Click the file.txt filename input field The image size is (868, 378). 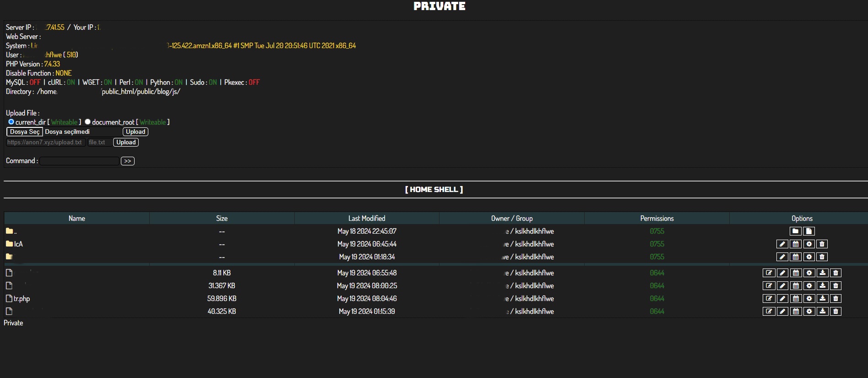coord(99,142)
